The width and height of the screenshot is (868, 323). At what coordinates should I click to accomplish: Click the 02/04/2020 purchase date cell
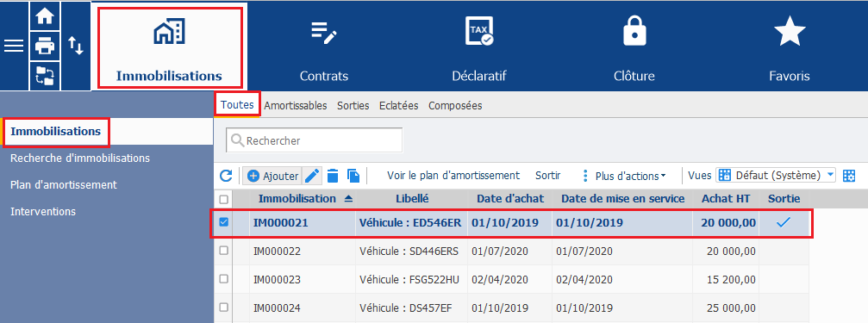(509, 279)
